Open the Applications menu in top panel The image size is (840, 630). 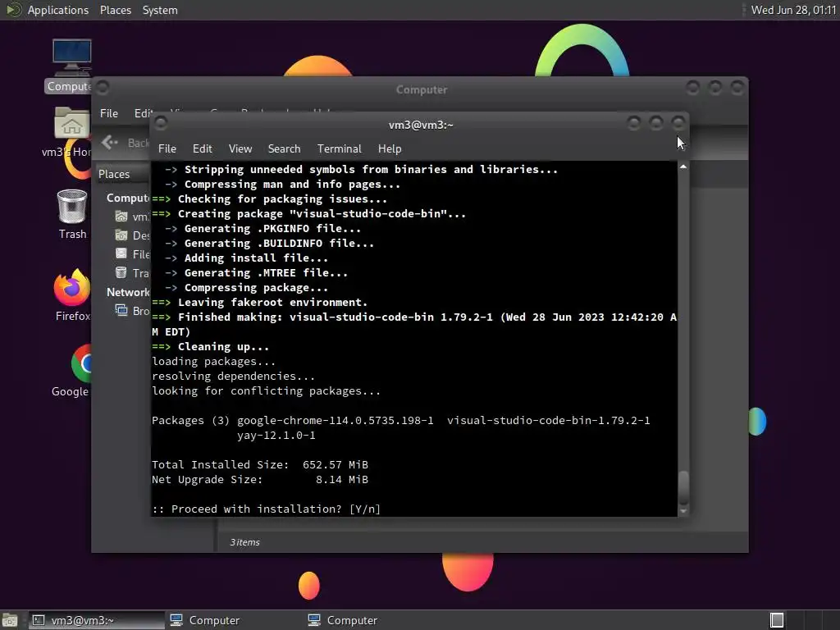point(58,10)
